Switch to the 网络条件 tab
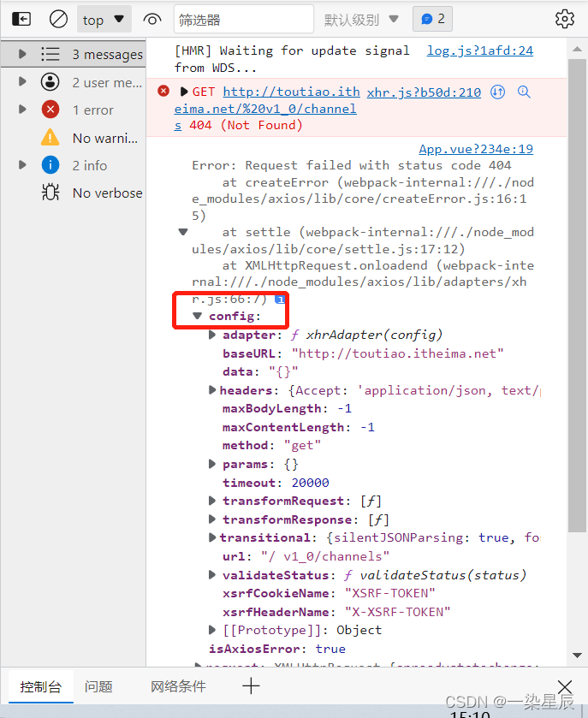The width and height of the screenshot is (588, 718). (x=178, y=686)
